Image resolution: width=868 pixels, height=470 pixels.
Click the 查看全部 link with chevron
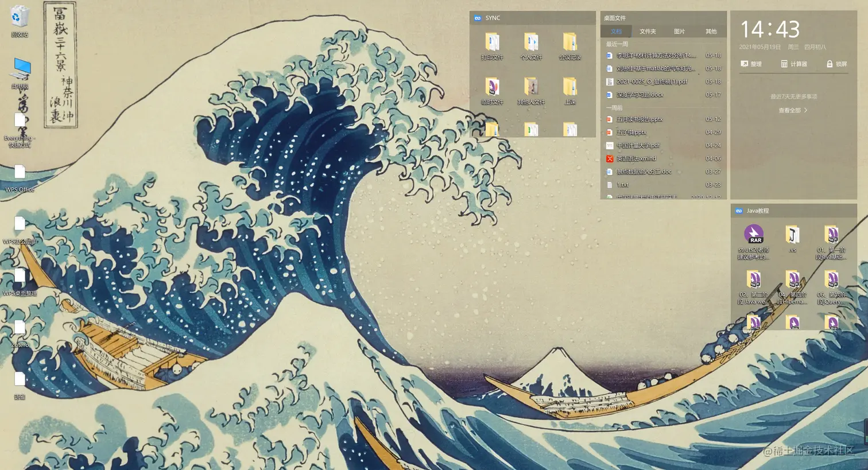pos(793,110)
